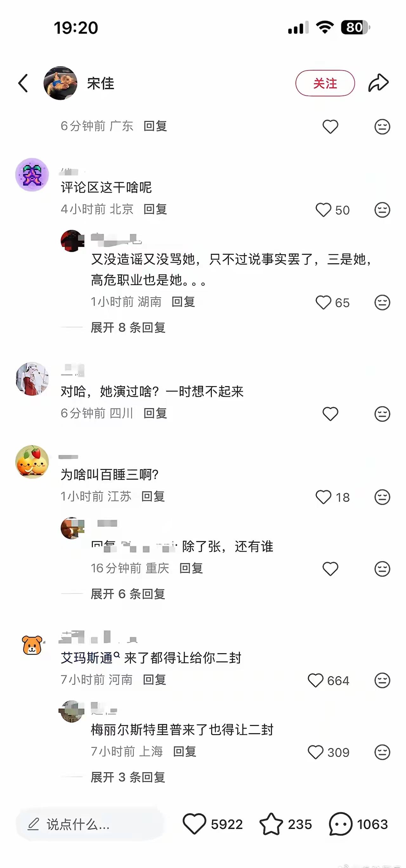Reply to the 评论区这干啥呢 comment
This screenshot has height=868, width=406.
click(155, 209)
